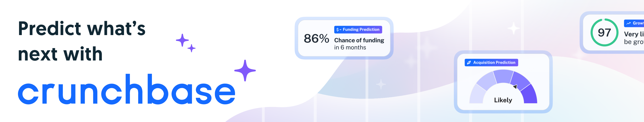Click the small purple sparkle star
The width and height of the screenshot is (644, 122).
pos(191,48)
